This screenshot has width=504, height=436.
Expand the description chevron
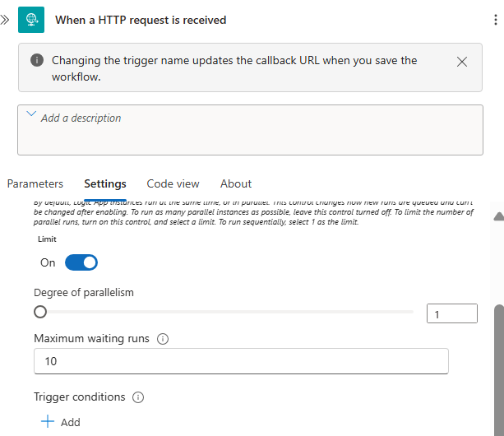31,116
